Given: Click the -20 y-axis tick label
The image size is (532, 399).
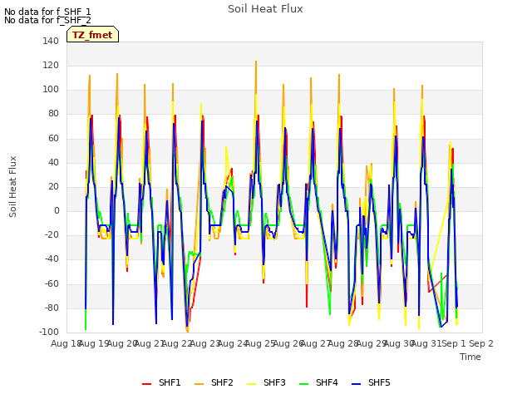Looking at the screenshot, I should coord(52,234).
